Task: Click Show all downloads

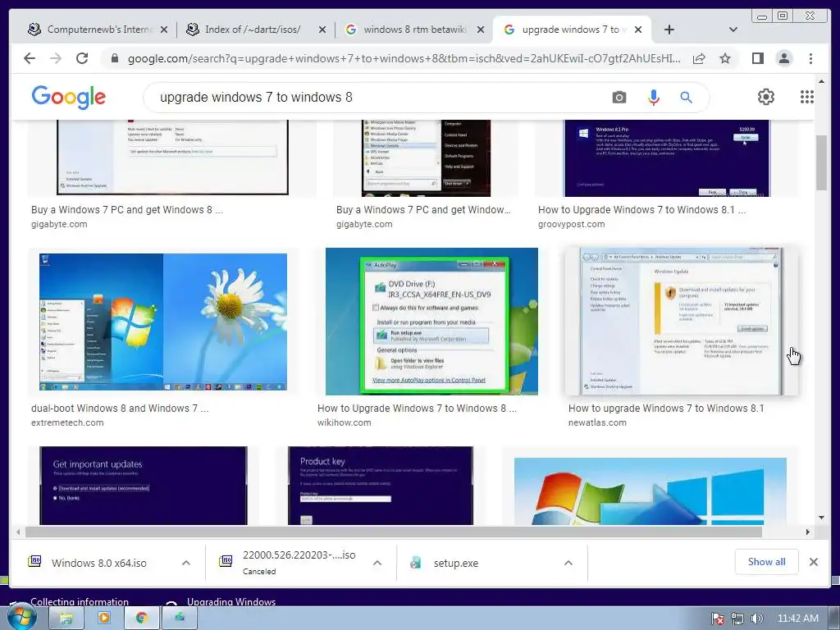Action: pos(767,562)
